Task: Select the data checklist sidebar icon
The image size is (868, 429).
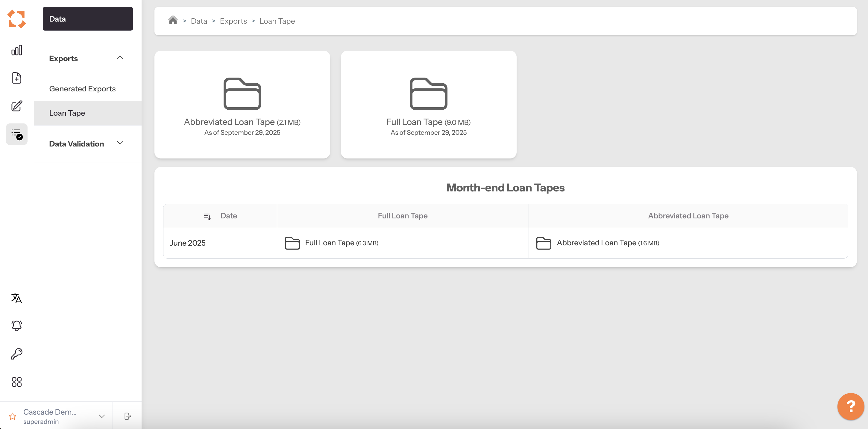Action: pyautogui.click(x=16, y=134)
